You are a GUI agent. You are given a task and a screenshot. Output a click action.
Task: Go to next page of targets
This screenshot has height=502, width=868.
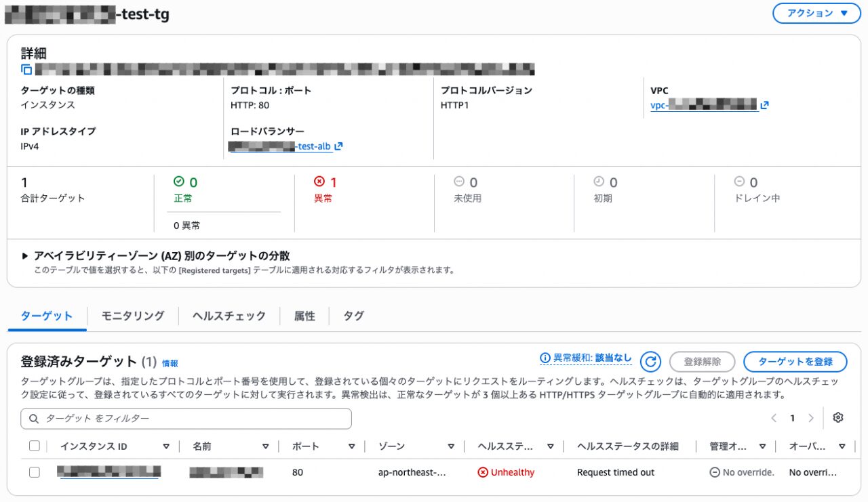pyautogui.click(x=810, y=418)
